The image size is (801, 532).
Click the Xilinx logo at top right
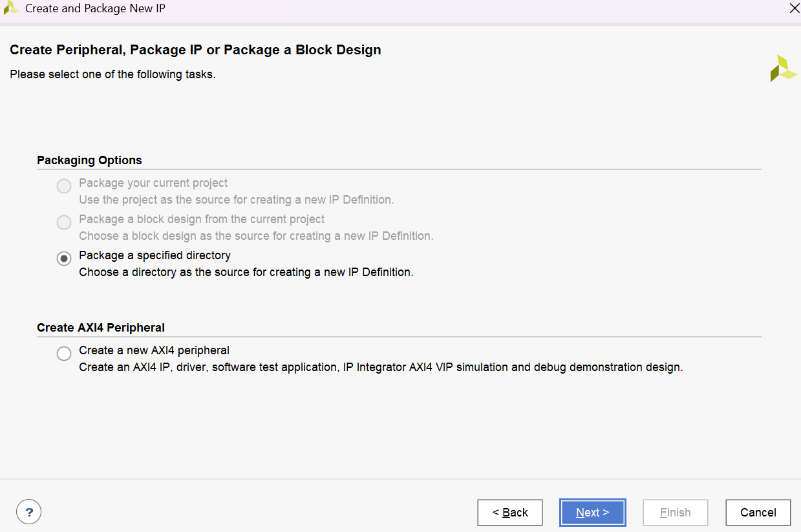(783, 69)
